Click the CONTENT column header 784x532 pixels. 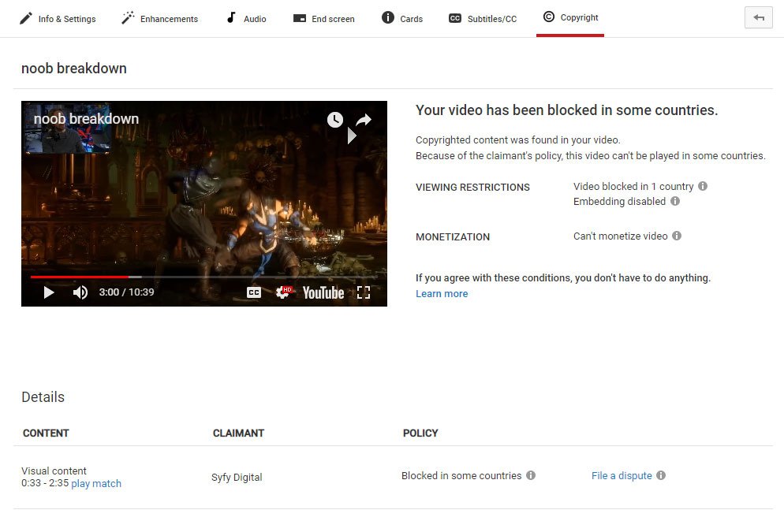pyautogui.click(x=46, y=433)
